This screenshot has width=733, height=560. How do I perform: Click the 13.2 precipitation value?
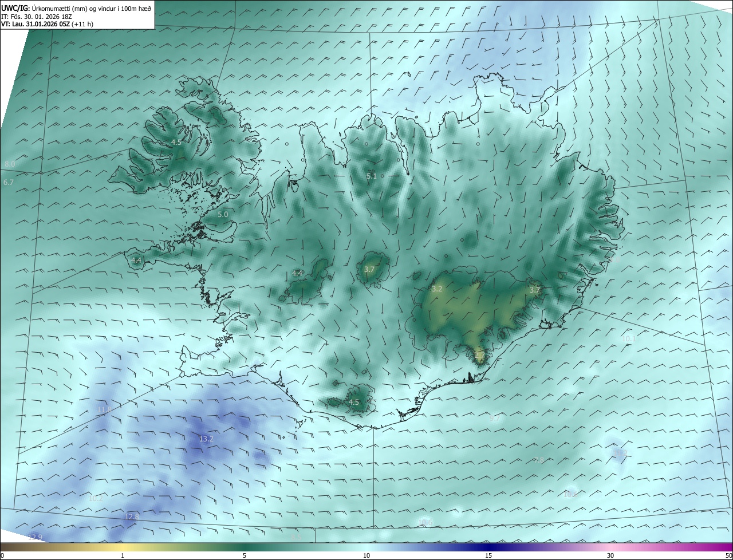[206, 439]
